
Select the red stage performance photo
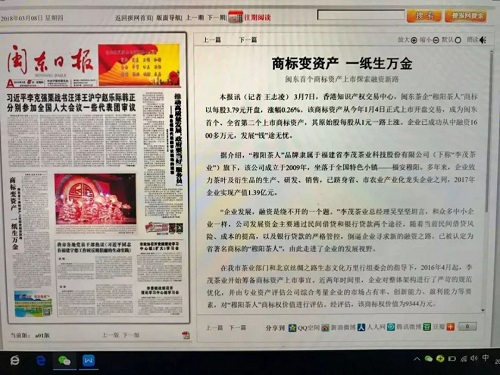pos(95,199)
